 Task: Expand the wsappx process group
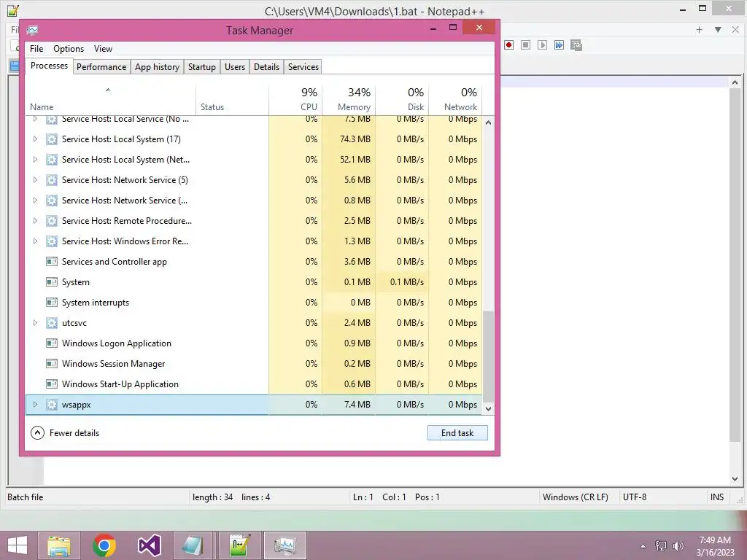[x=35, y=405]
